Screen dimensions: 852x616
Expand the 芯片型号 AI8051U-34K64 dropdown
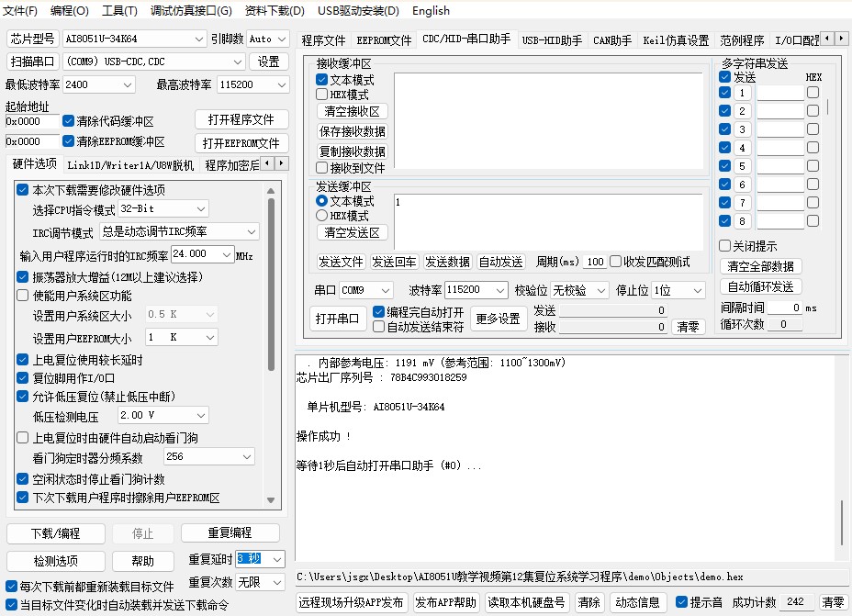tap(199, 39)
